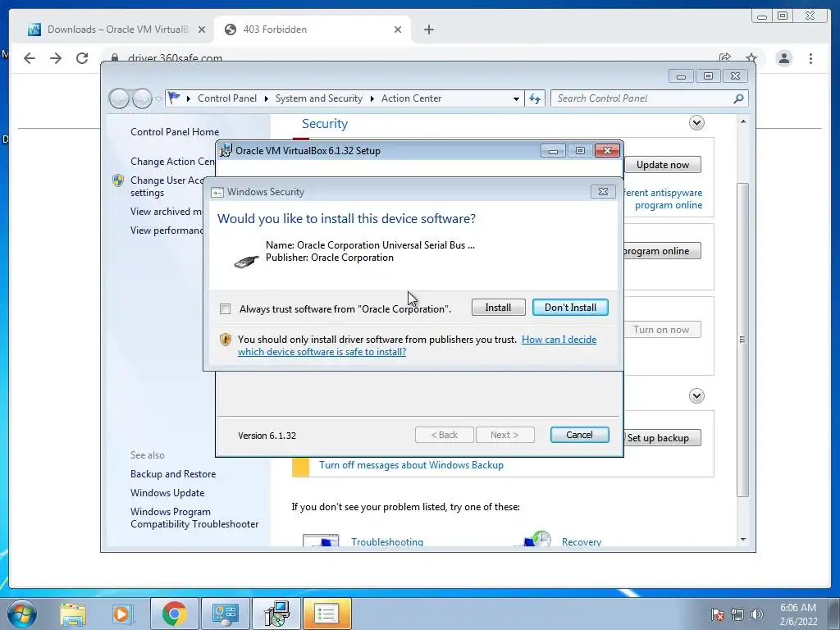Collapse the Security section chevron
The height and width of the screenshot is (630, 840).
(696, 123)
